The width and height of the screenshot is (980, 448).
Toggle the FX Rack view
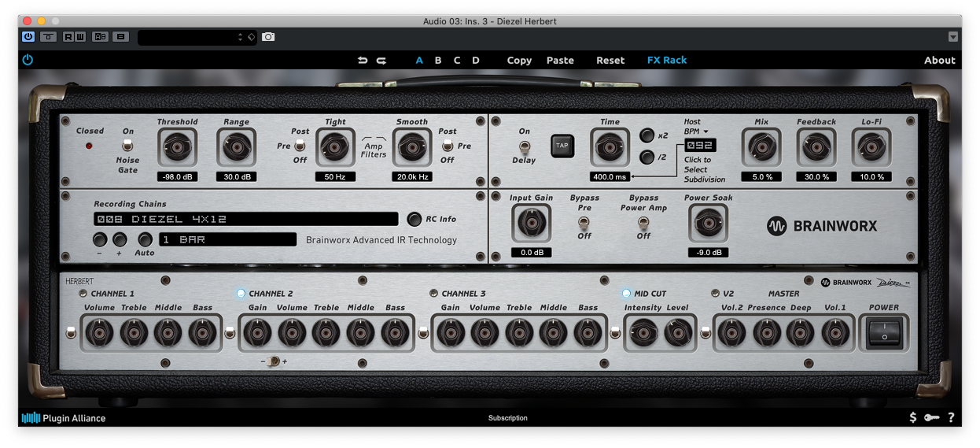point(667,60)
